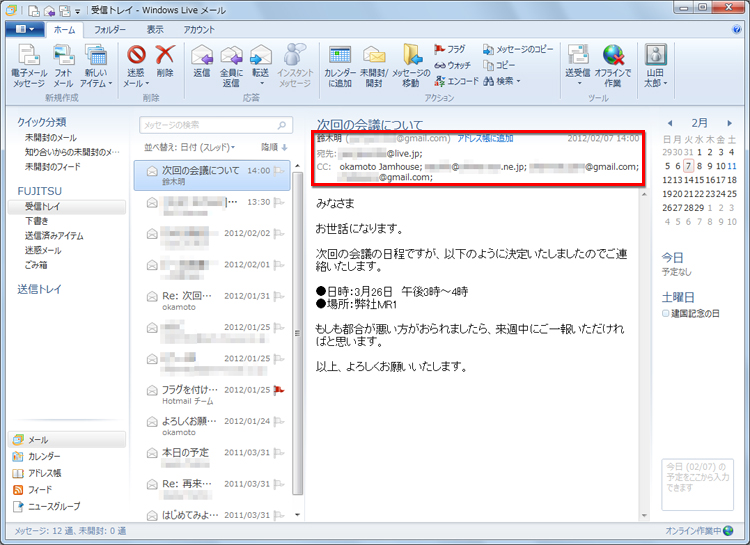This screenshot has height=545, width=750.
Task: Open the ごみ箱 folder
Action: click(x=36, y=265)
